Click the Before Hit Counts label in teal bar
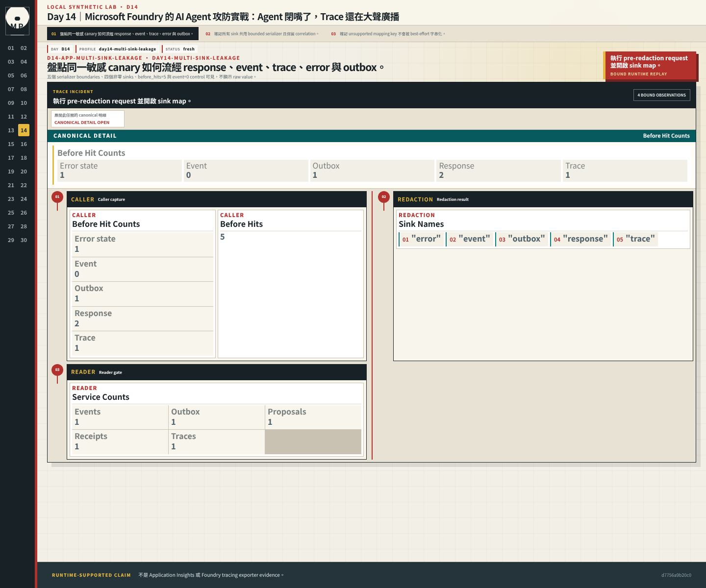706x588 pixels. pos(666,136)
